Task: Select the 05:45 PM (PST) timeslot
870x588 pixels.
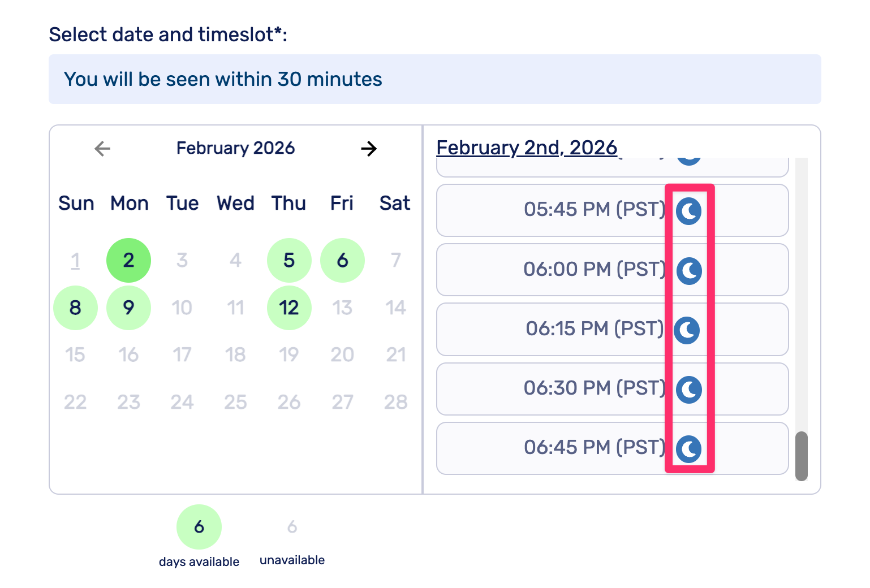Action: [594, 210]
